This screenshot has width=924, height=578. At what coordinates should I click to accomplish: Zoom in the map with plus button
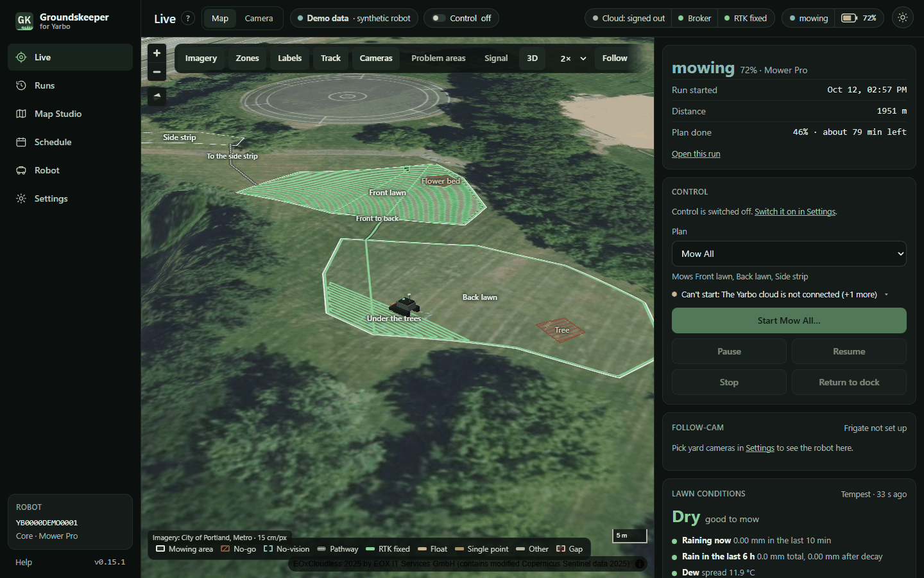[157, 53]
